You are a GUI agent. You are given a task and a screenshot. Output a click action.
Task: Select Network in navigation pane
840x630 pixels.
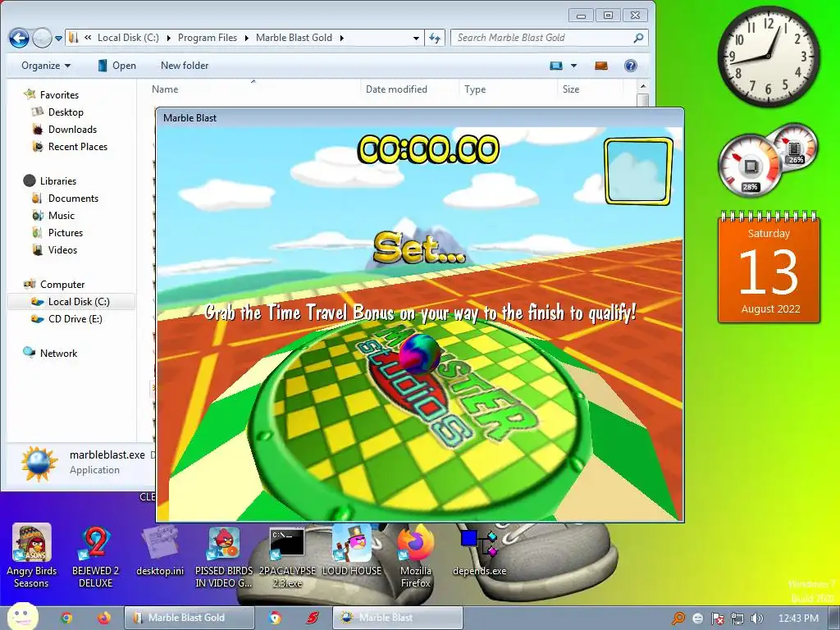[58, 353]
